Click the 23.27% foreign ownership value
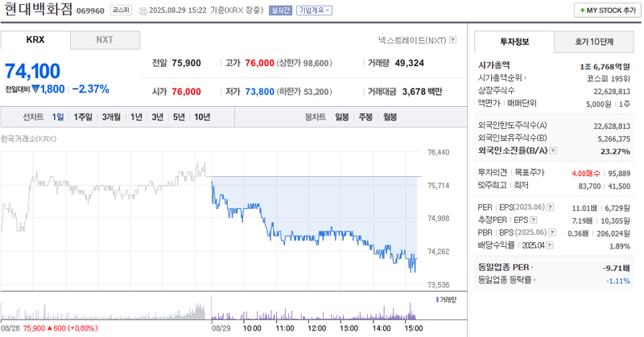This screenshot has width=644, height=337. click(615, 151)
